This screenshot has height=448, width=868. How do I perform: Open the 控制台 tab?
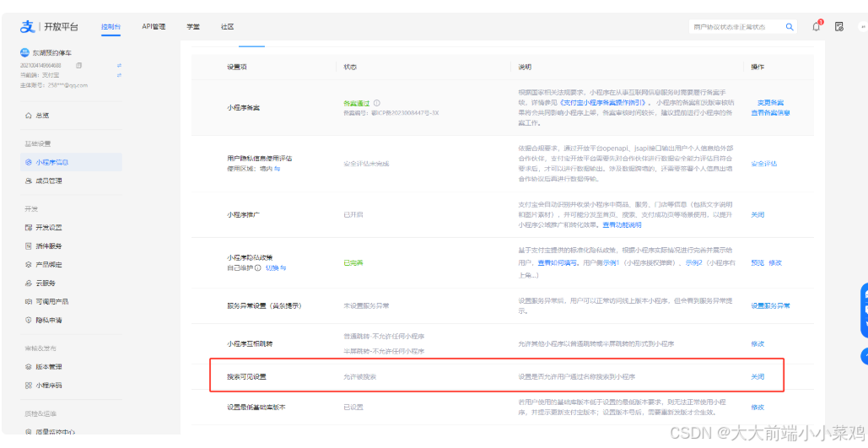coord(111,27)
